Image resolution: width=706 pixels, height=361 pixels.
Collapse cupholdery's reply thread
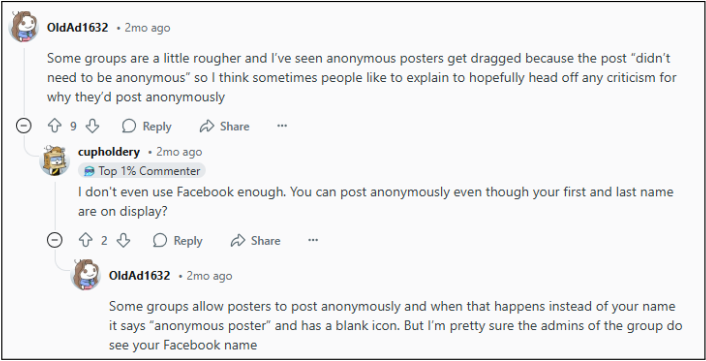pyautogui.click(x=54, y=240)
